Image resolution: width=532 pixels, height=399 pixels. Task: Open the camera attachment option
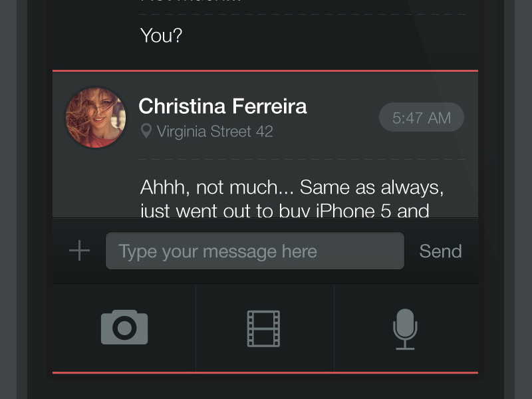tap(124, 327)
